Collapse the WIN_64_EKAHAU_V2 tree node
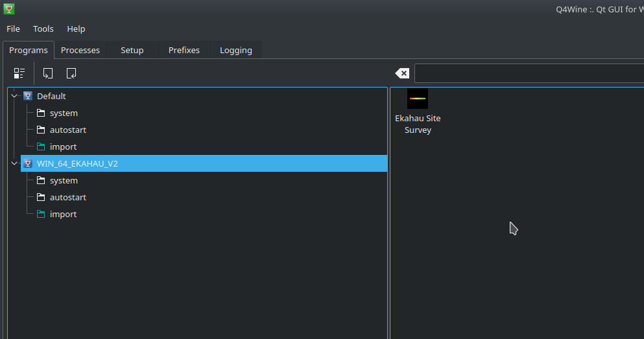Viewport: 644px width, 339px height. pos(14,163)
